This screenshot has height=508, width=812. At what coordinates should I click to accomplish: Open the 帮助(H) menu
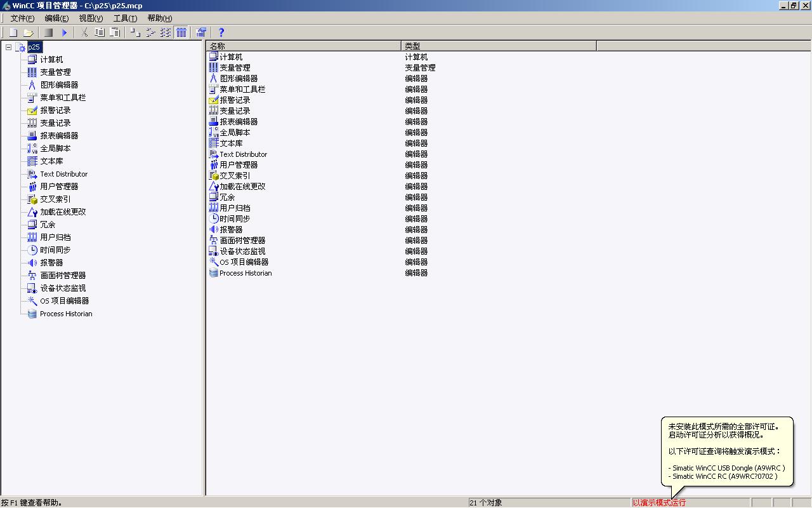[159, 18]
